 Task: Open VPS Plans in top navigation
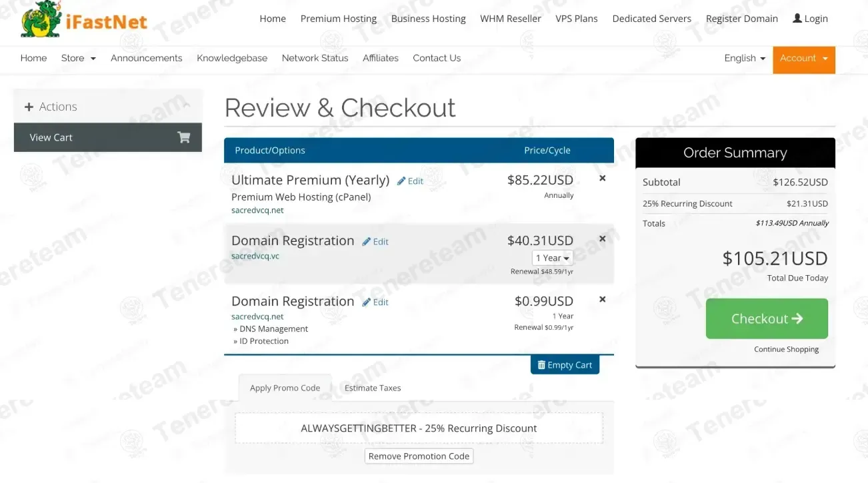point(577,19)
